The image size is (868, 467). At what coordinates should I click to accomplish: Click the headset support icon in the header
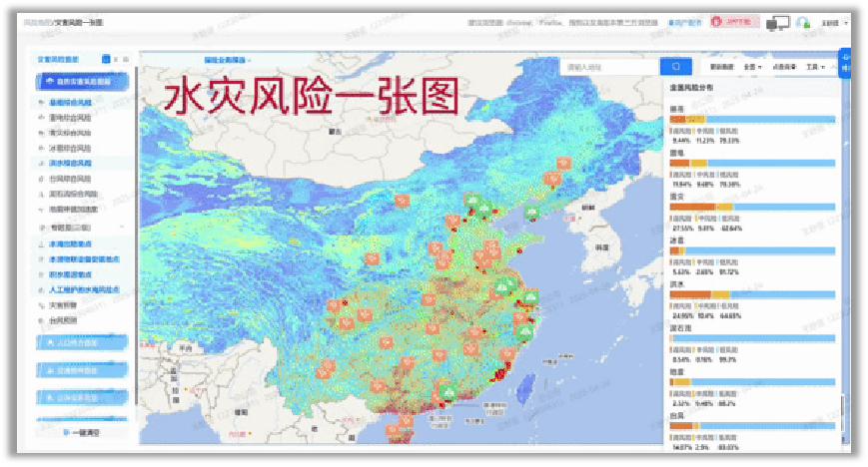(x=803, y=23)
